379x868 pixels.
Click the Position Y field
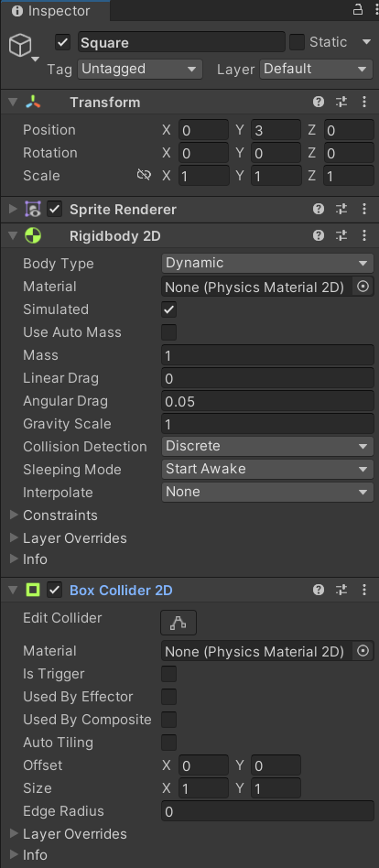[x=276, y=130]
